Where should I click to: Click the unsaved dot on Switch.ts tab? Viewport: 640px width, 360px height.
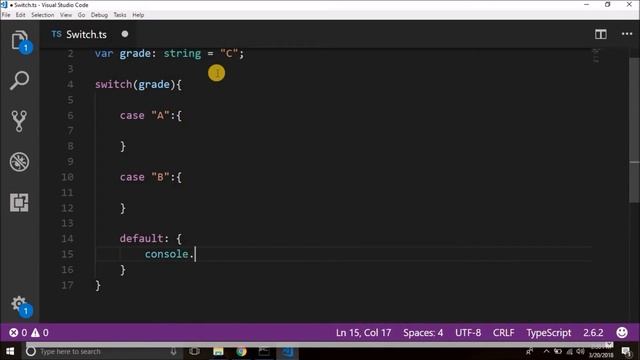tap(125, 34)
